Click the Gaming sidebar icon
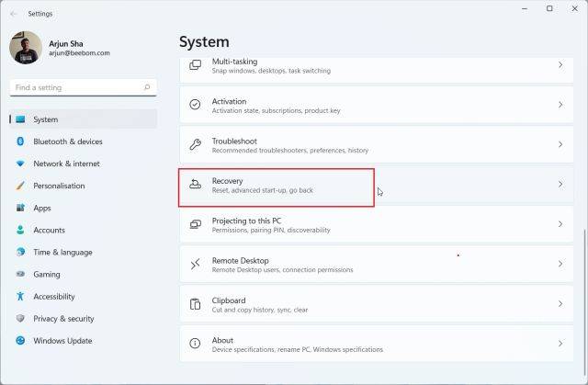Viewport: 588px width, 385px height. (x=20, y=274)
